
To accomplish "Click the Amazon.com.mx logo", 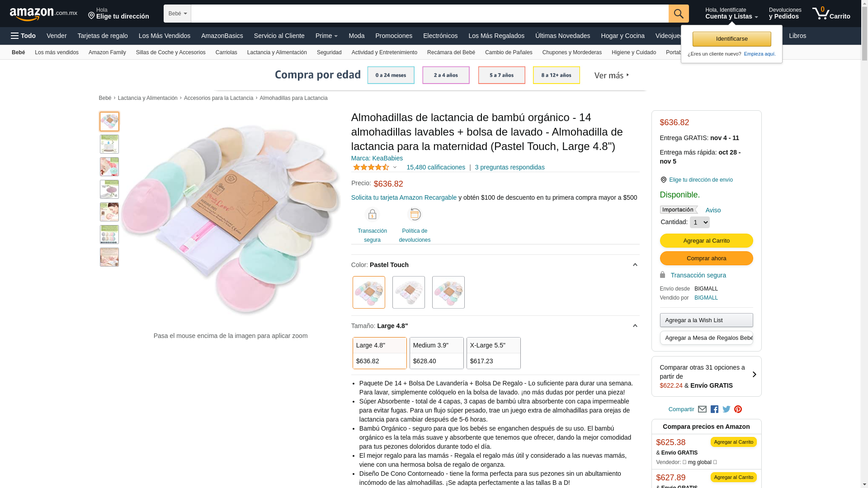I will coord(43,14).
